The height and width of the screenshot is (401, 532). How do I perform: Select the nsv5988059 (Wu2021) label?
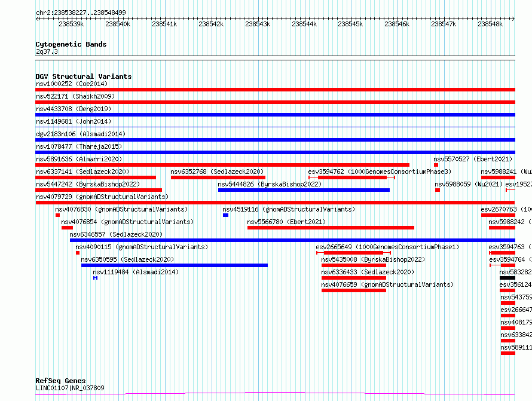coord(469,184)
